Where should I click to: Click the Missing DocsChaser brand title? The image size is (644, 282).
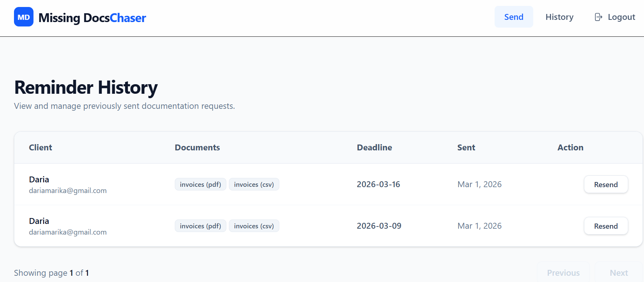coord(92,18)
